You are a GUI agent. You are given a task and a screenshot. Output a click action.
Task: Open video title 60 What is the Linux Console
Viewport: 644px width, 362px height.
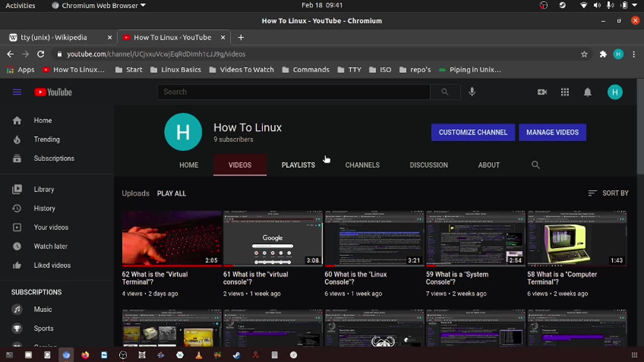click(356, 278)
